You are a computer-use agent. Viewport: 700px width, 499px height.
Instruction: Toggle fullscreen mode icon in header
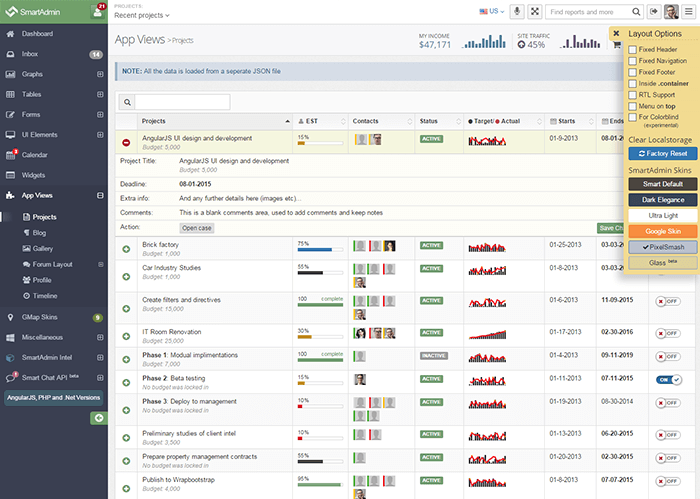pyautogui.click(x=535, y=12)
